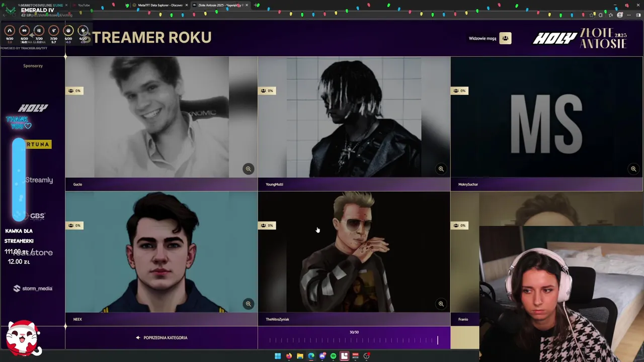Open the browser profile avatar
Viewport: 644px width, 362px height.
620,15
